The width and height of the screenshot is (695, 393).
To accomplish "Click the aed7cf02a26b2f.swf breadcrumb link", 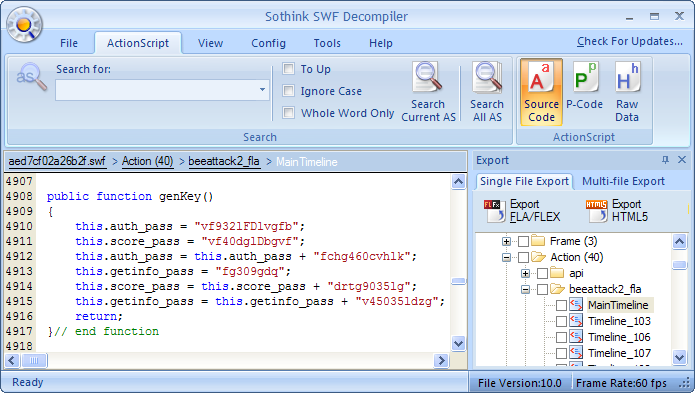I will (x=57, y=161).
